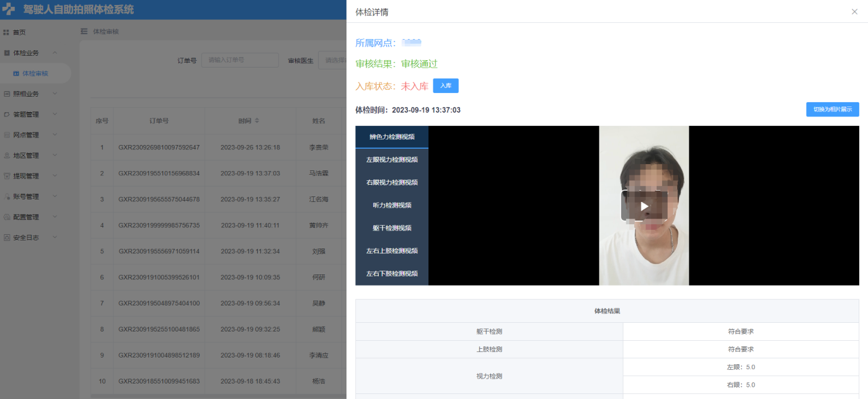Toggle the sidebar collapse hamburger icon
Image resolution: width=868 pixels, height=399 pixels.
pos(84,31)
